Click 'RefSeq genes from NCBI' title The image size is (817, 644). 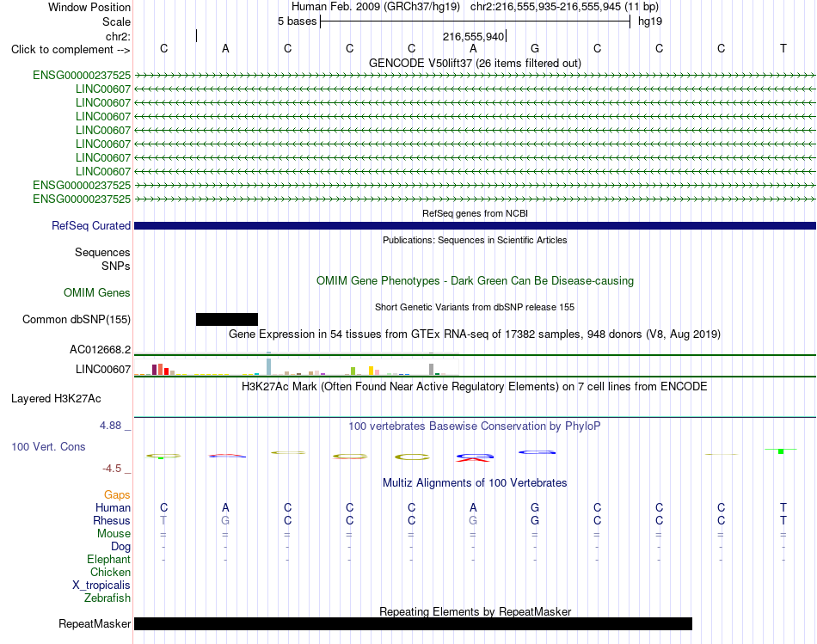pos(475,213)
